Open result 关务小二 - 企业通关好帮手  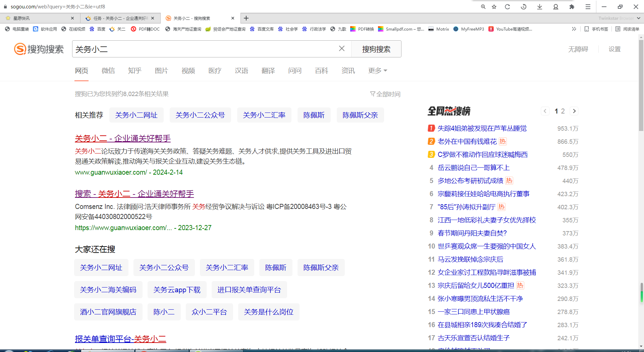point(123,138)
